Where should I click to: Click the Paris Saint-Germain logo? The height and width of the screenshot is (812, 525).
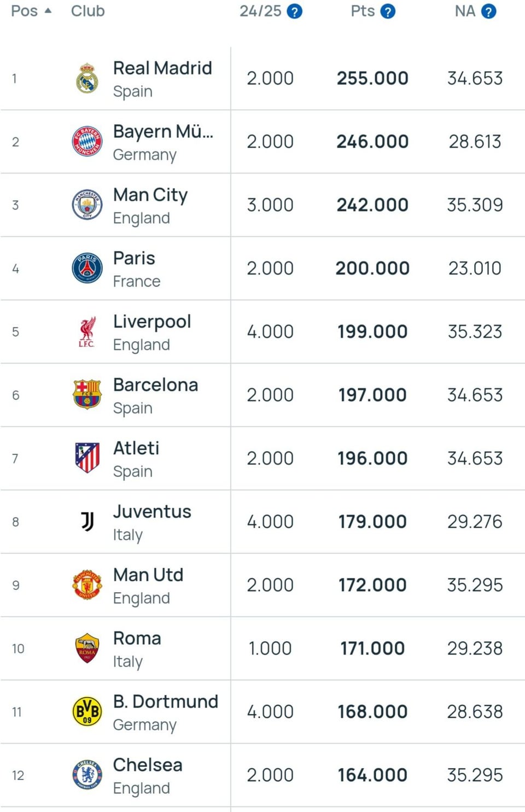point(87,268)
